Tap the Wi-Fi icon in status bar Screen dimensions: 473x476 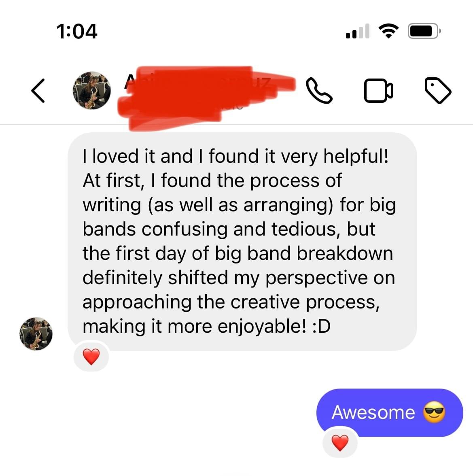click(x=388, y=31)
